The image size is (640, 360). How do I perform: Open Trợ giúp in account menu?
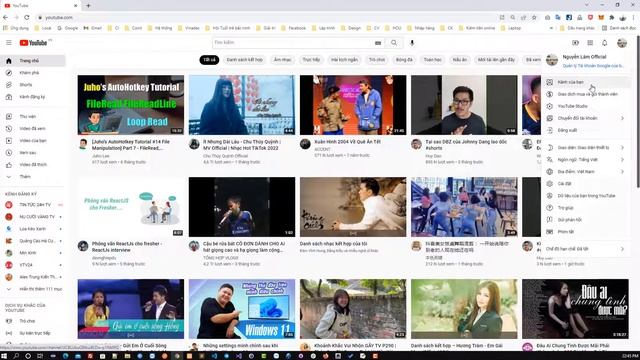click(x=586, y=208)
